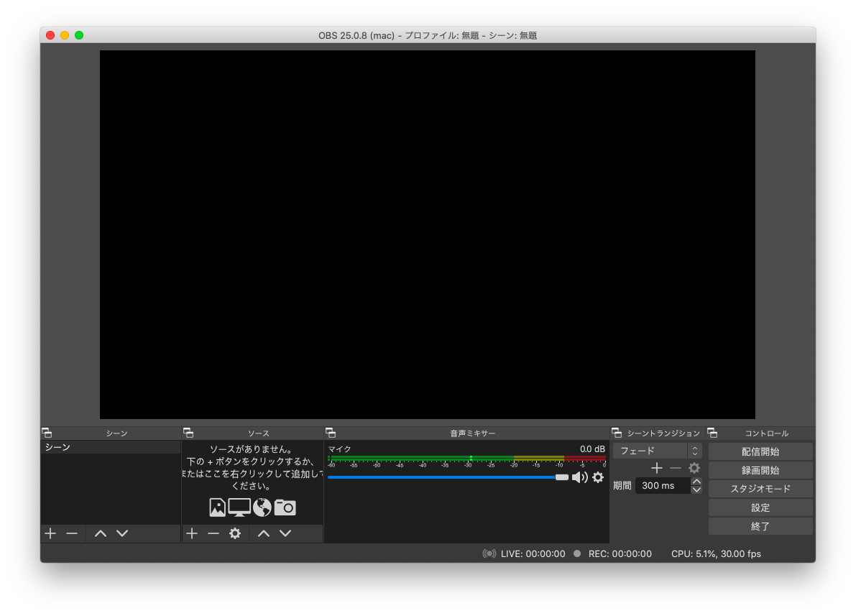Open source properties gear icon
Viewport: 856px width, 616px height.
[235, 533]
